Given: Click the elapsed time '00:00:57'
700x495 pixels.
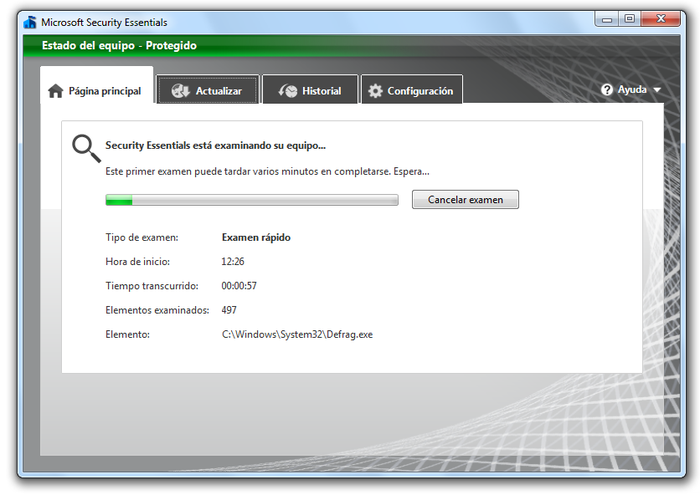Looking at the screenshot, I should point(239,286).
